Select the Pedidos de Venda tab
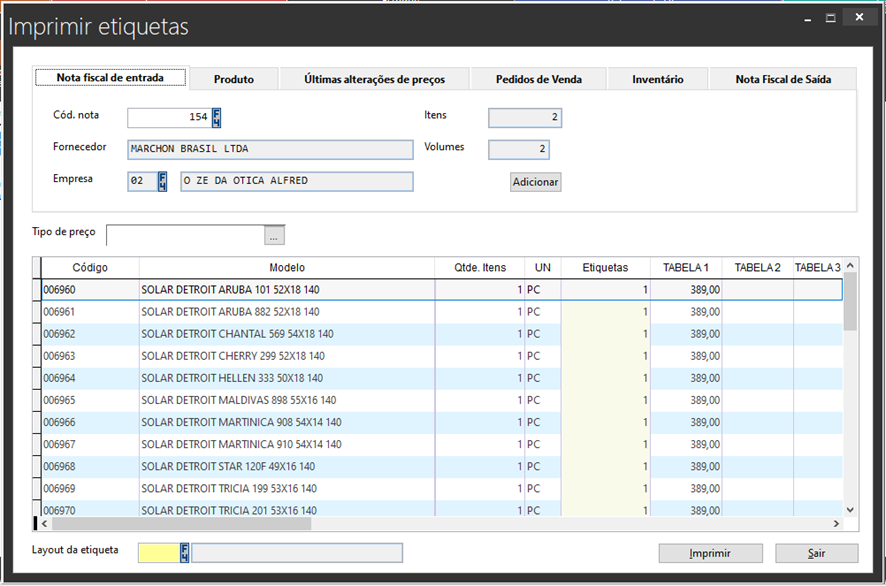 (538, 79)
